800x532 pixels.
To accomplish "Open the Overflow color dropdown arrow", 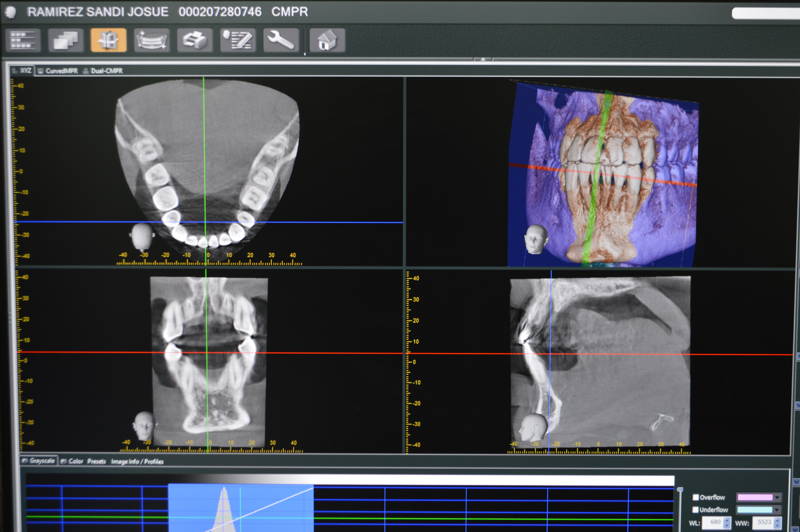I will 777,498.
